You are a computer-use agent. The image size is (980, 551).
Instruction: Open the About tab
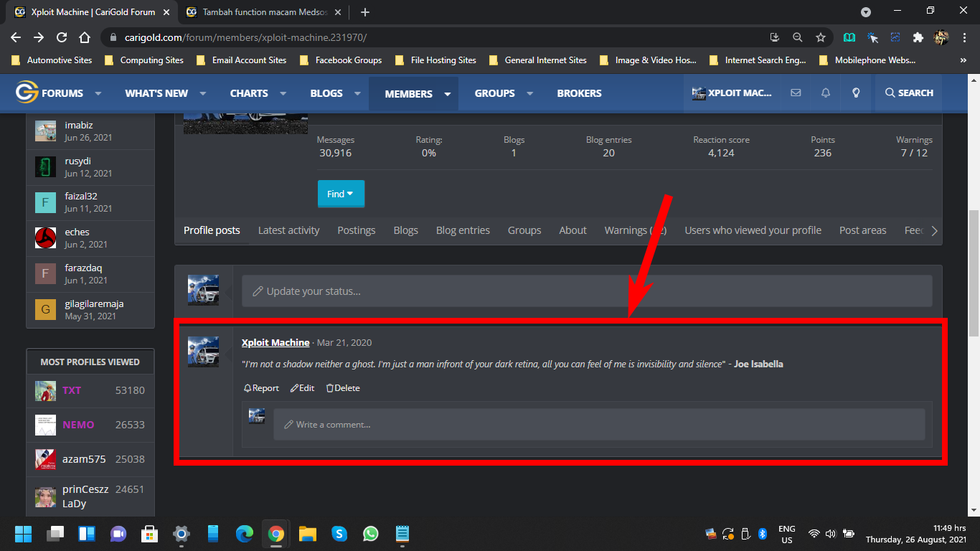point(573,230)
